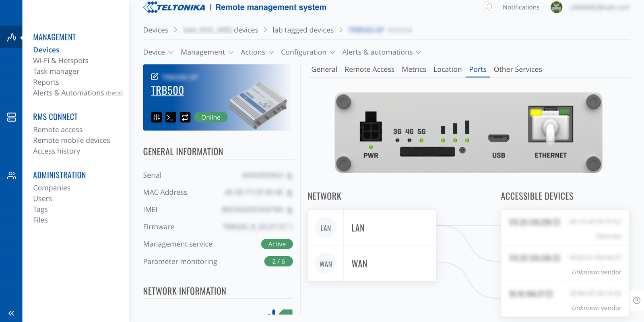Click the Online status badge

(x=211, y=117)
